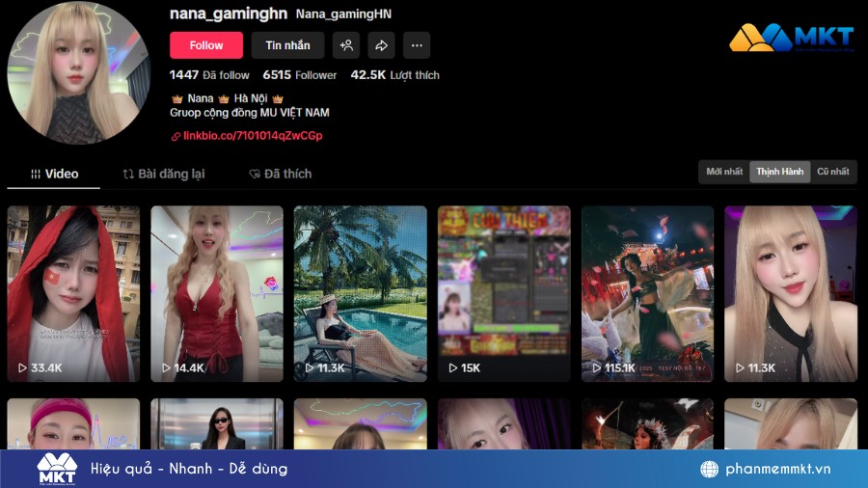868x488 pixels.
Task: Open the video with 15K views
Action: pos(503,294)
